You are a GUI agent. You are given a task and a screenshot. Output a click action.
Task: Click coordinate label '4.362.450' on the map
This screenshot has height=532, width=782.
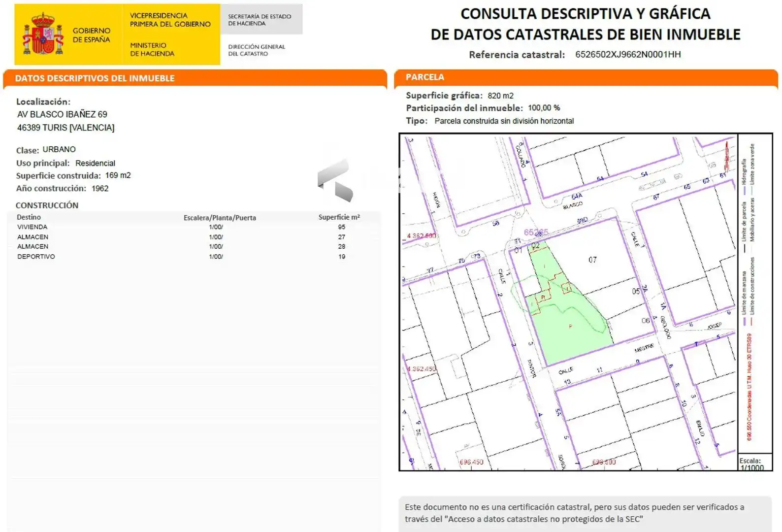(422, 368)
